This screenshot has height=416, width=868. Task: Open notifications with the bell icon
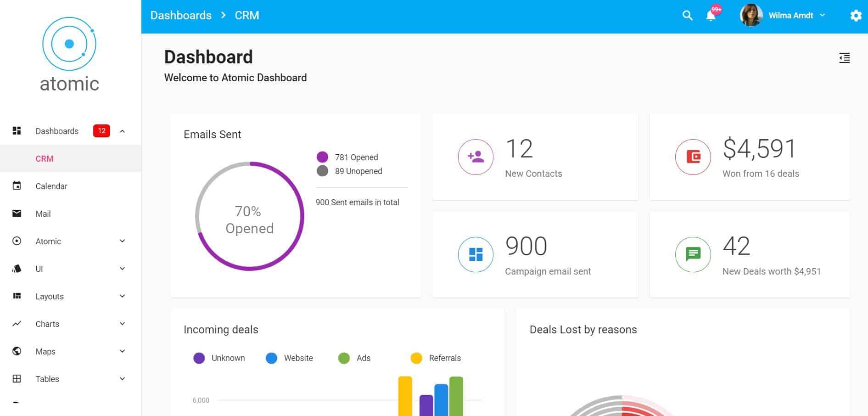click(711, 15)
